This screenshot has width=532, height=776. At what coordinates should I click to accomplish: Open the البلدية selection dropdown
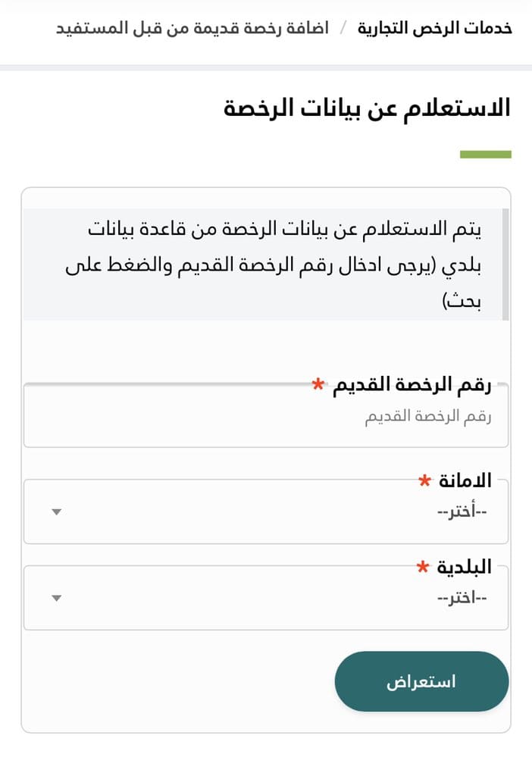266,598
